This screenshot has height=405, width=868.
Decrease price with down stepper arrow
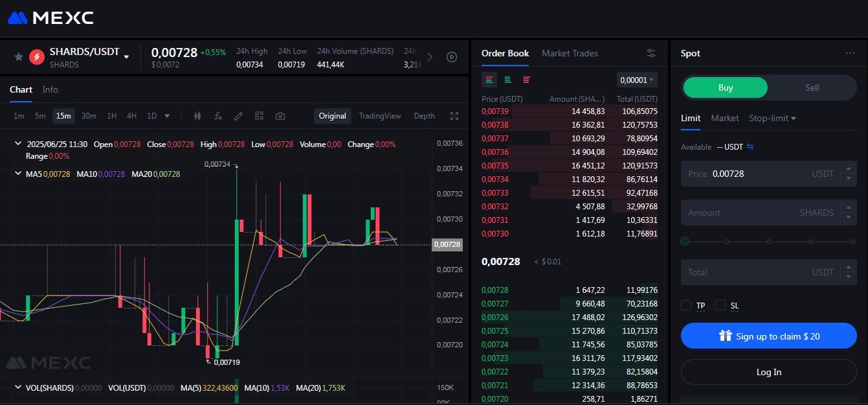(x=849, y=178)
